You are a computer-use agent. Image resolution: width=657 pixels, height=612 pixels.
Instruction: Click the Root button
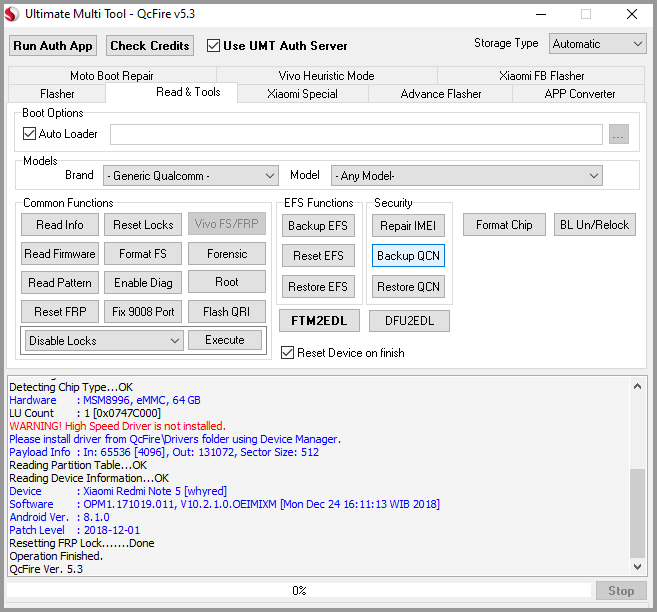coord(227,282)
